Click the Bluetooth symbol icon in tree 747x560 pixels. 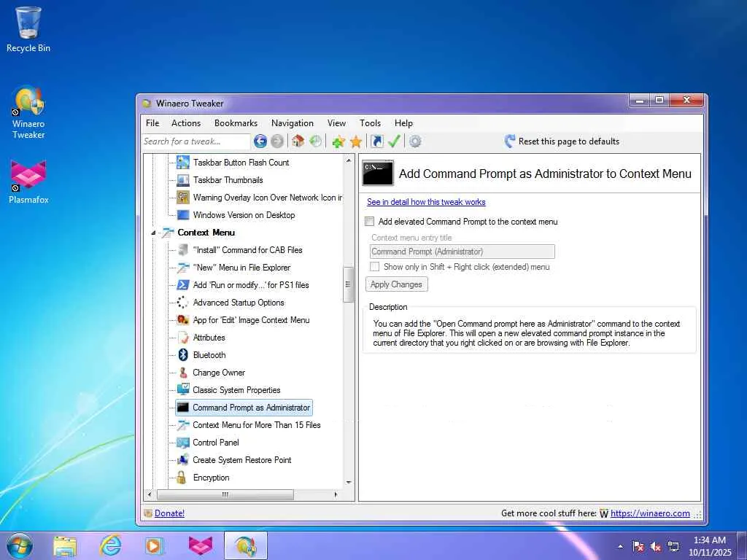tap(183, 355)
